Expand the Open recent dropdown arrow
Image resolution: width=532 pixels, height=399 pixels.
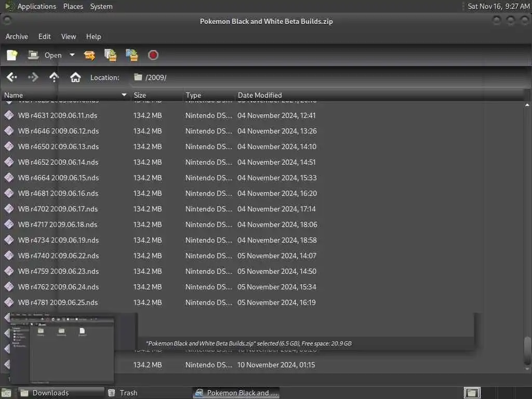[72, 55]
